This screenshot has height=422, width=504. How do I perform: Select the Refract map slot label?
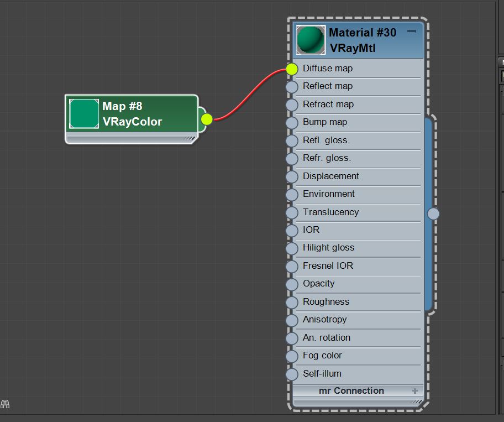tap(328, 104)
